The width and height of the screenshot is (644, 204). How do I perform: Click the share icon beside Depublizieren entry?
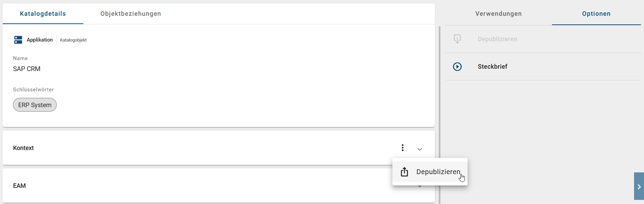(404, 171)
